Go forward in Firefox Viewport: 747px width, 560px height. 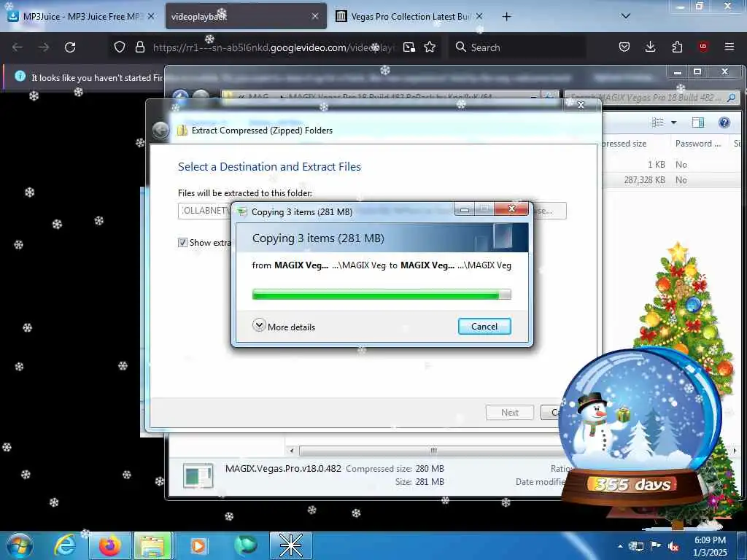44,47
